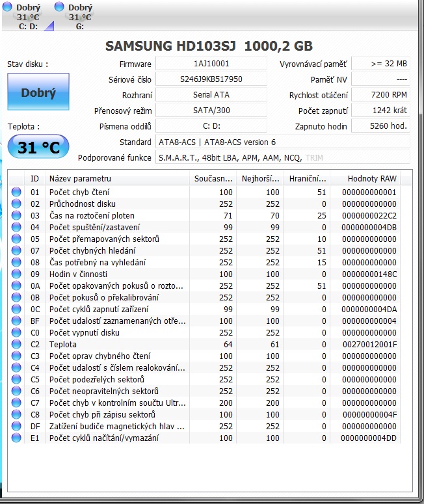Select the Počet cyklů načítání/vymazání text
This screenshot has height=504, width=424.
[x=104, y=438]
